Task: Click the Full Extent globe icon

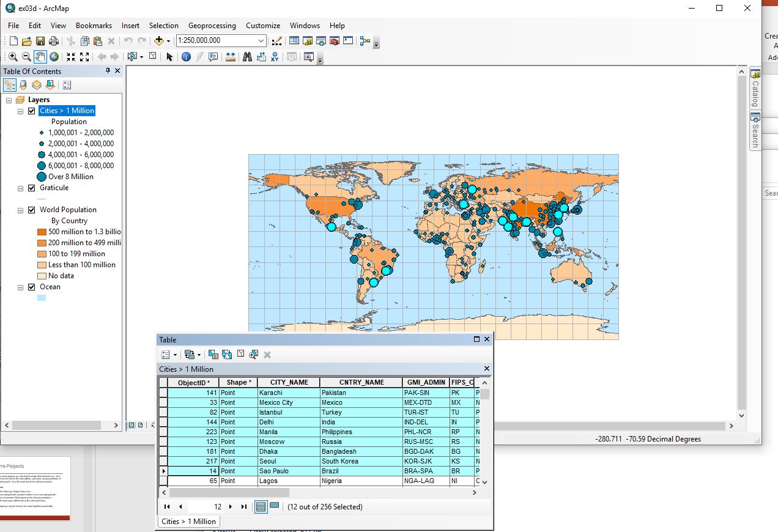Action: (54, 56)
